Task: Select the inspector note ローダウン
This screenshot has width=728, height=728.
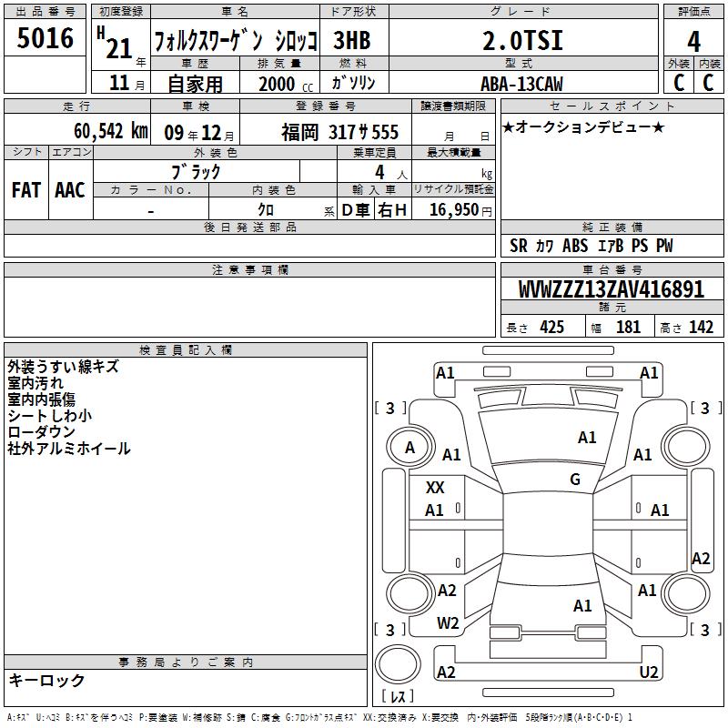Action: point(41,431)
